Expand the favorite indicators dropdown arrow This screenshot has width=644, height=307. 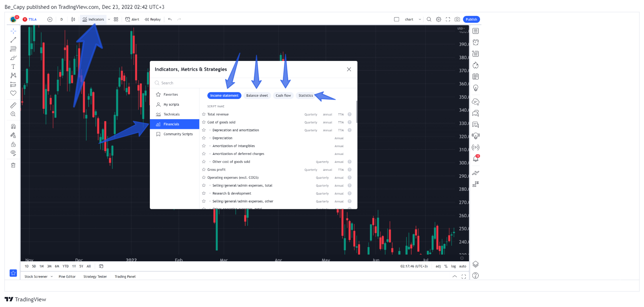click(109, 19)
